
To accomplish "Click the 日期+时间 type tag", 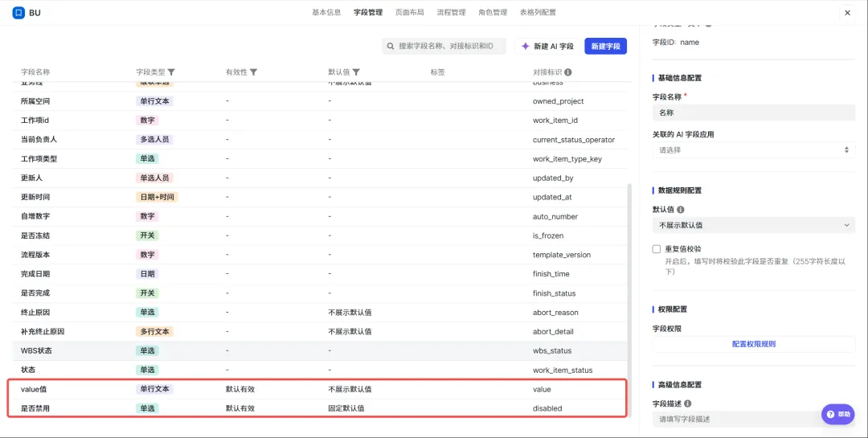I will coord(158,197).
